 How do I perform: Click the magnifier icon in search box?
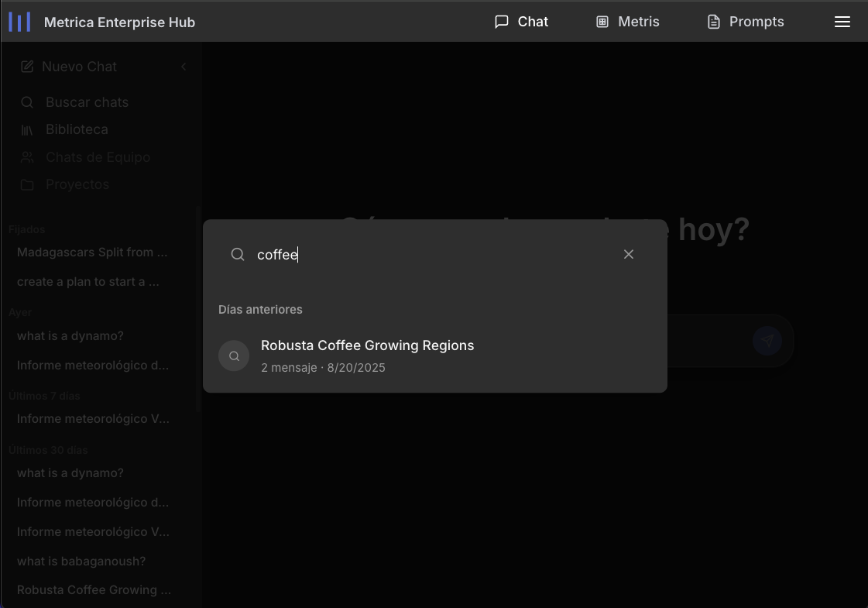click(x=238, y=255)
